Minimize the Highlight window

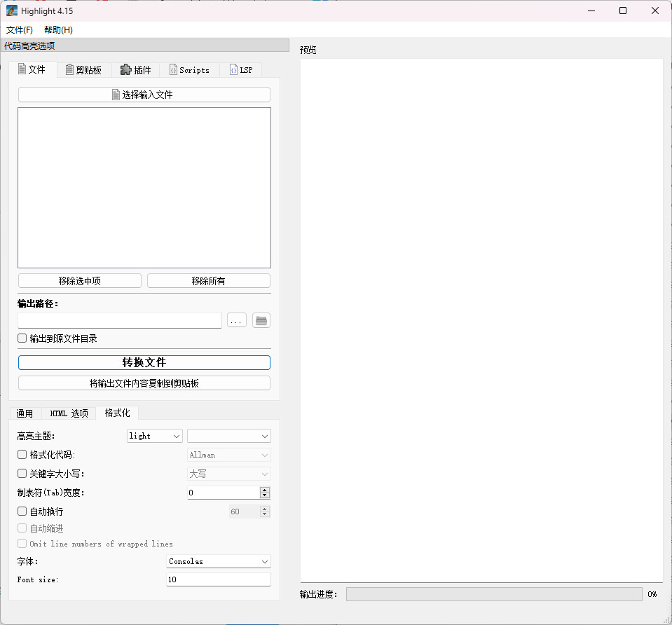[x=591, y=11]
